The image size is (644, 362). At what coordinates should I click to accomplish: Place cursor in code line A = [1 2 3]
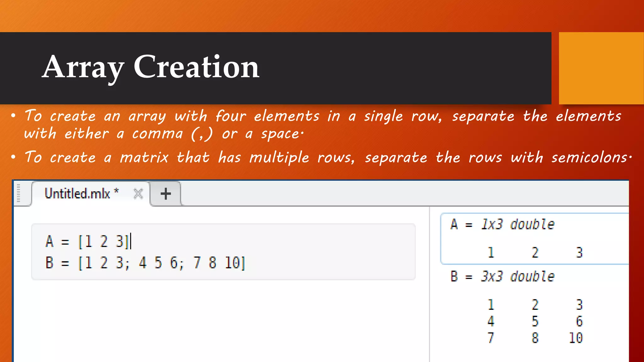tap(88, 242)
